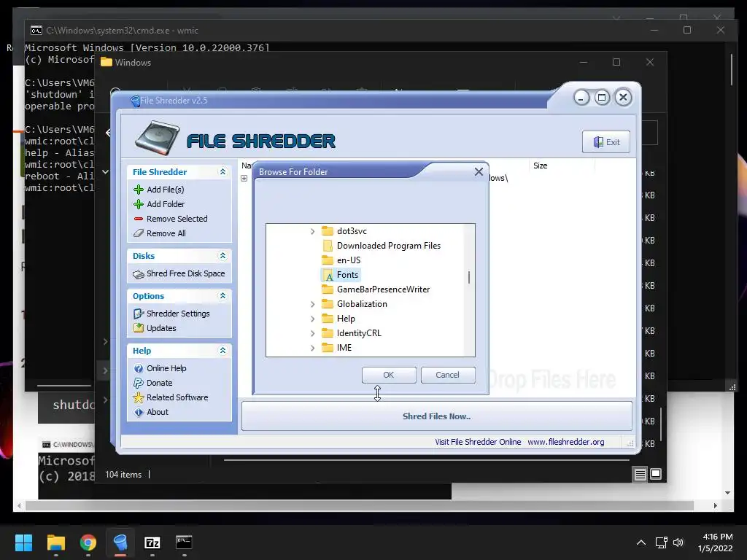
Task: Expand the IME folder node
Action: 312,348
